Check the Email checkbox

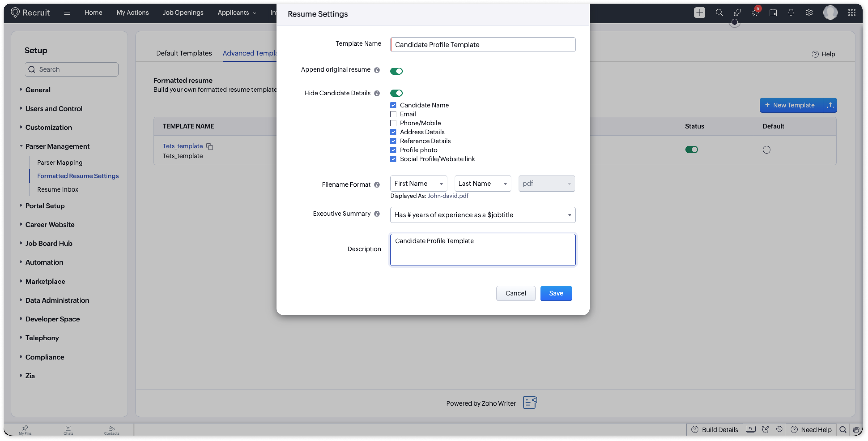coord(393,114)
